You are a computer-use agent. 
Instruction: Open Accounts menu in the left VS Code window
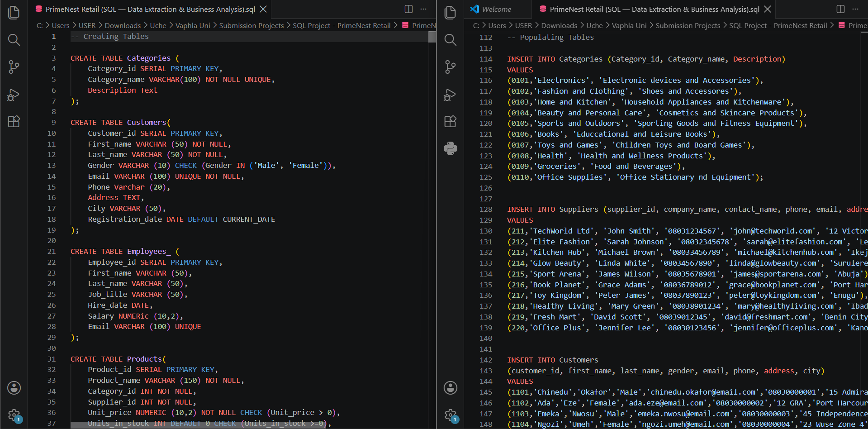pos(14,388)
